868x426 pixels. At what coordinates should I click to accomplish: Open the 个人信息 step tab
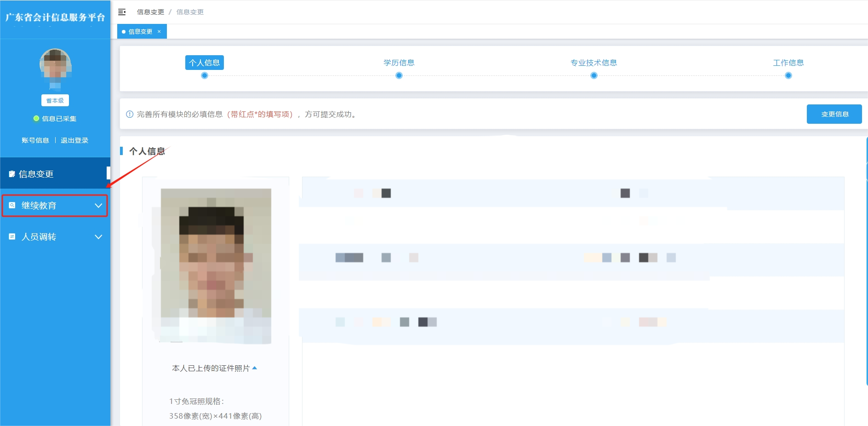(x=205, y=63)
